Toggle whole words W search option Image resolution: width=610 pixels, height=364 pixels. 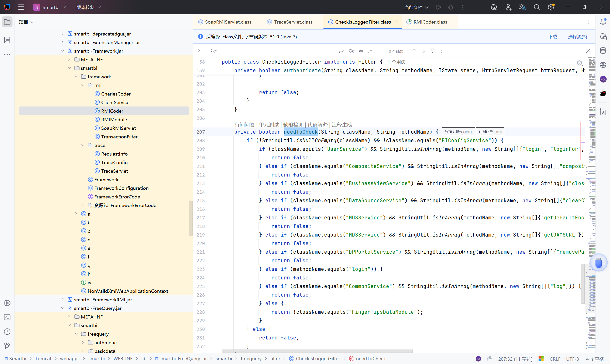pos(361,51)
